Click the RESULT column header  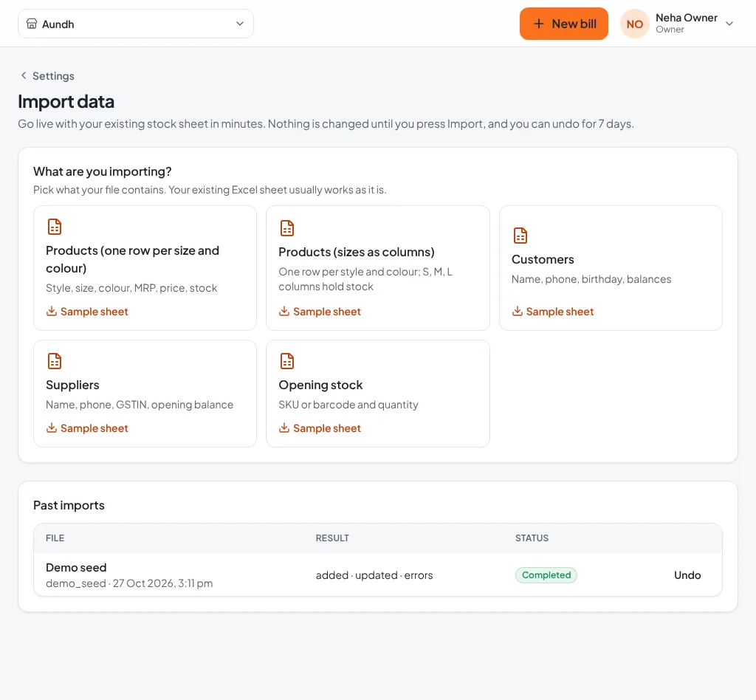(332, 538)
